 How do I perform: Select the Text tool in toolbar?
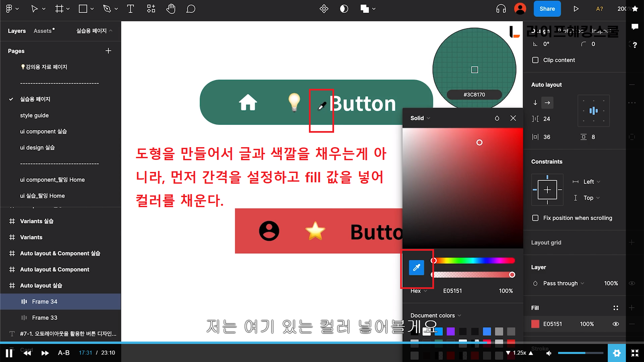(130, 9)
